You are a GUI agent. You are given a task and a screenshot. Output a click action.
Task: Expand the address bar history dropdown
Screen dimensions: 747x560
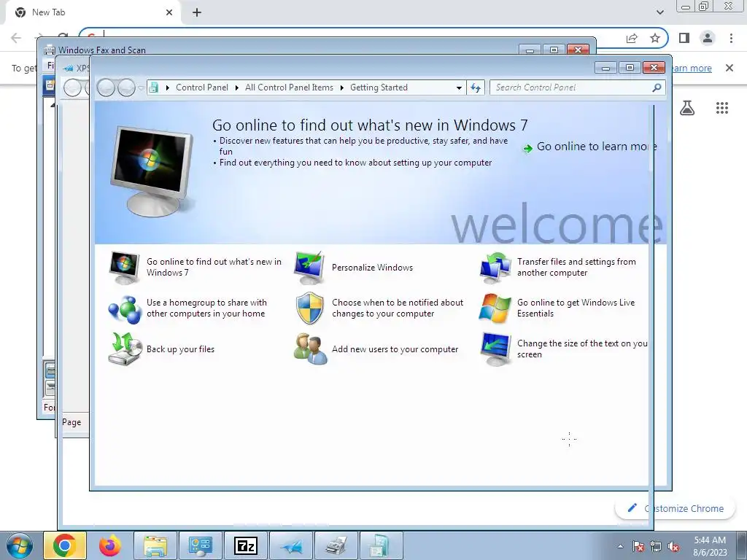(459, 88)
